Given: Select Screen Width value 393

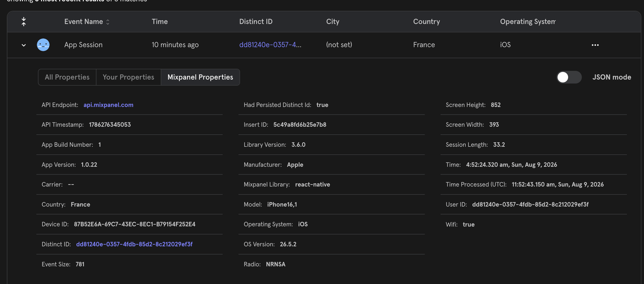Looking at the screenshot, I should pyautogui.click(x=494, y=125).
